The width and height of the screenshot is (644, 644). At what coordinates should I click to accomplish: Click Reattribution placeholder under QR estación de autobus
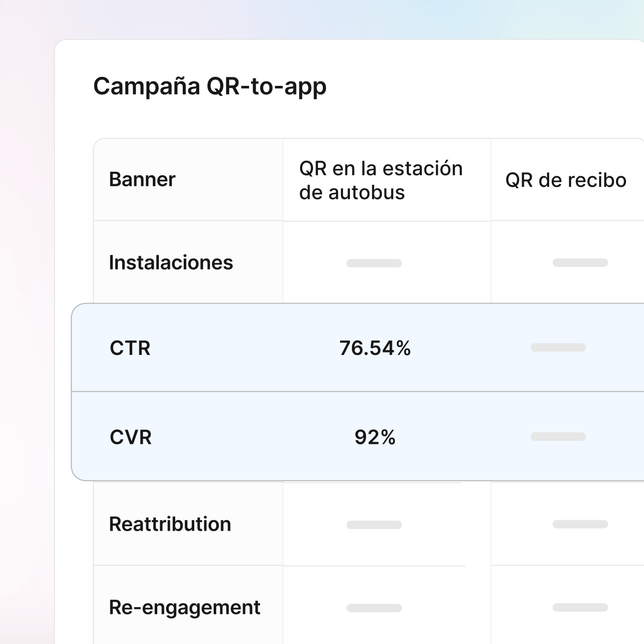(374, 525)
